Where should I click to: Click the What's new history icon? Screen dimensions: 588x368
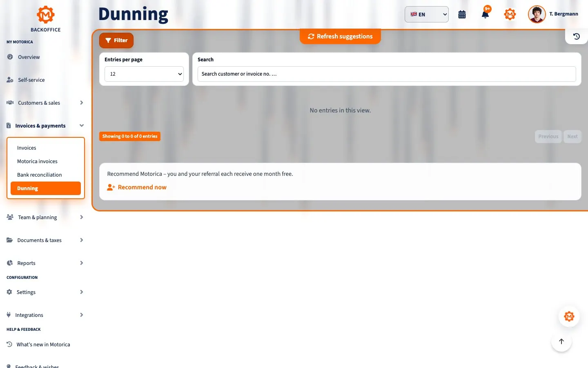pyautogui.click(x=9, y=344)
